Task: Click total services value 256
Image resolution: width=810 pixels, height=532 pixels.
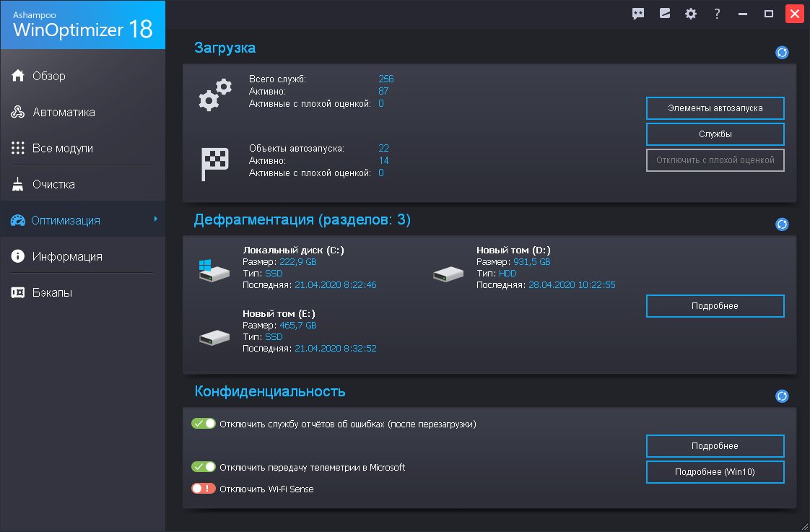Action: (x=386, y=79)
